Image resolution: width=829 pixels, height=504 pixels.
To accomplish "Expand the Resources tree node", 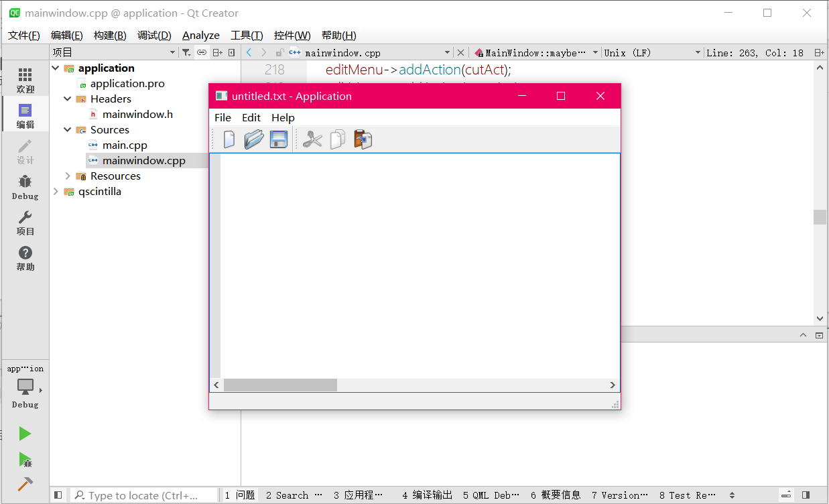I will click(x=66, y=176).
